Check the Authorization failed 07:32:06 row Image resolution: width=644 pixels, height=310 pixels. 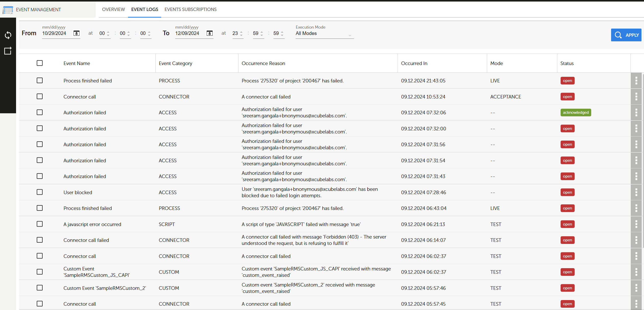40,112
